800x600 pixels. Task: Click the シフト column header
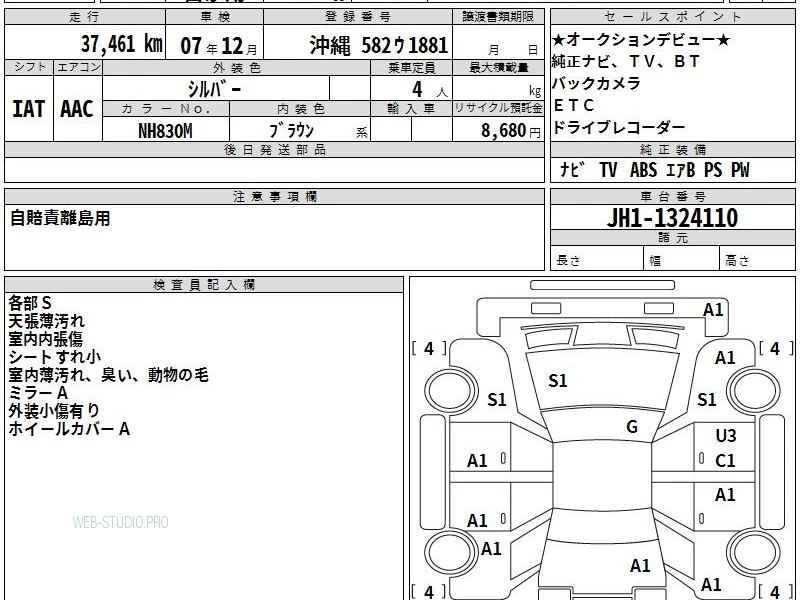click(29, 67)
